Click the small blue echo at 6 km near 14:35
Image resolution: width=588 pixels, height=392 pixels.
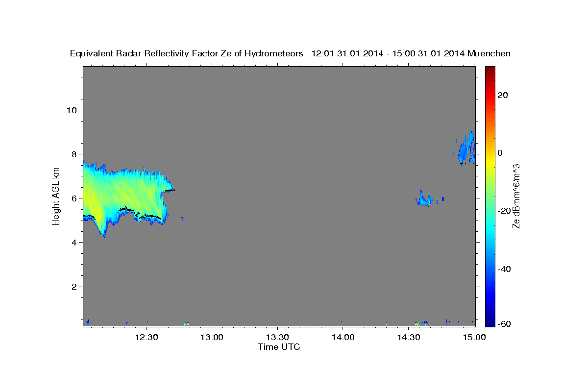[x=425, y=199]
